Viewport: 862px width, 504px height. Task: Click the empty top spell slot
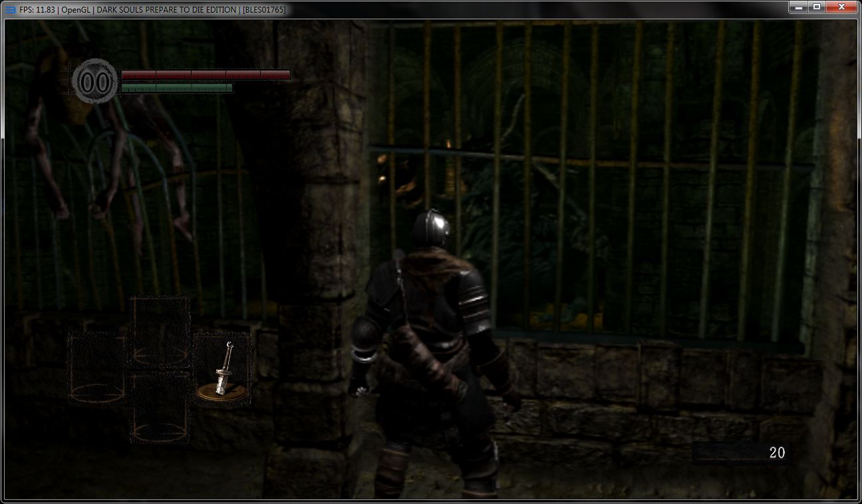[160, 332]
